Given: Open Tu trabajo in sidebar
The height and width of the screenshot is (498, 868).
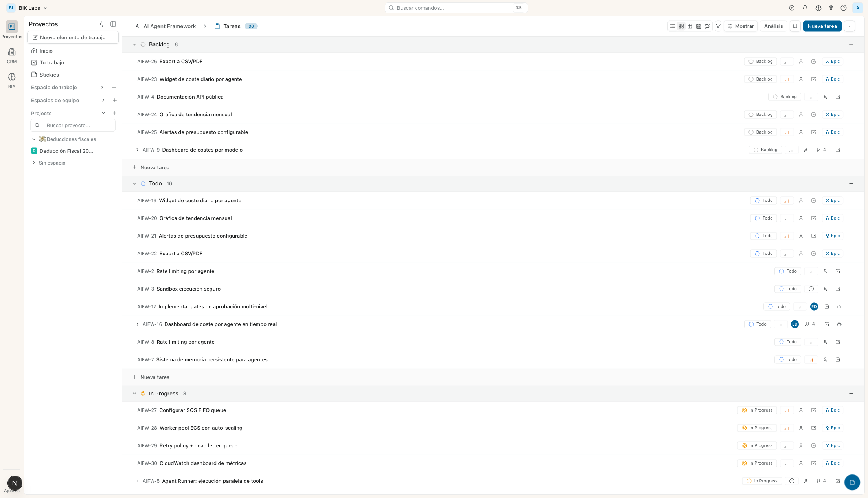Looking at the screenshot, I should (51, 62).
